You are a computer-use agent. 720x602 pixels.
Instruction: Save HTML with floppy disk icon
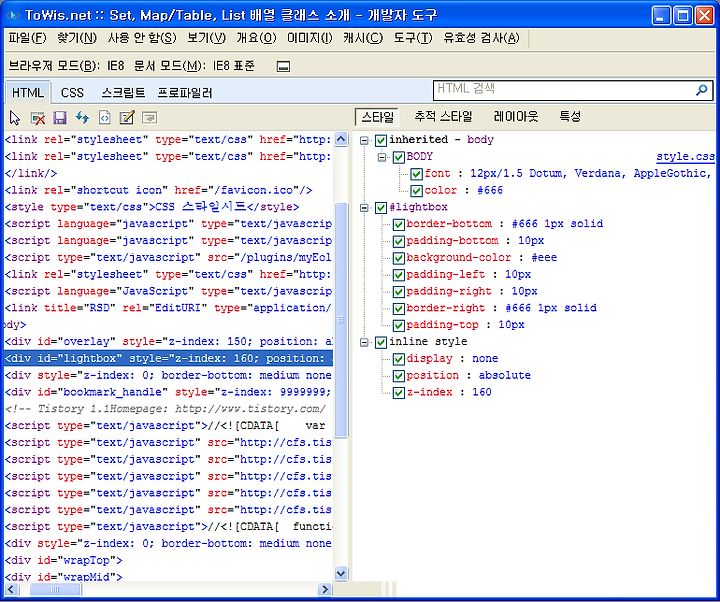click(x=60, y=118)
